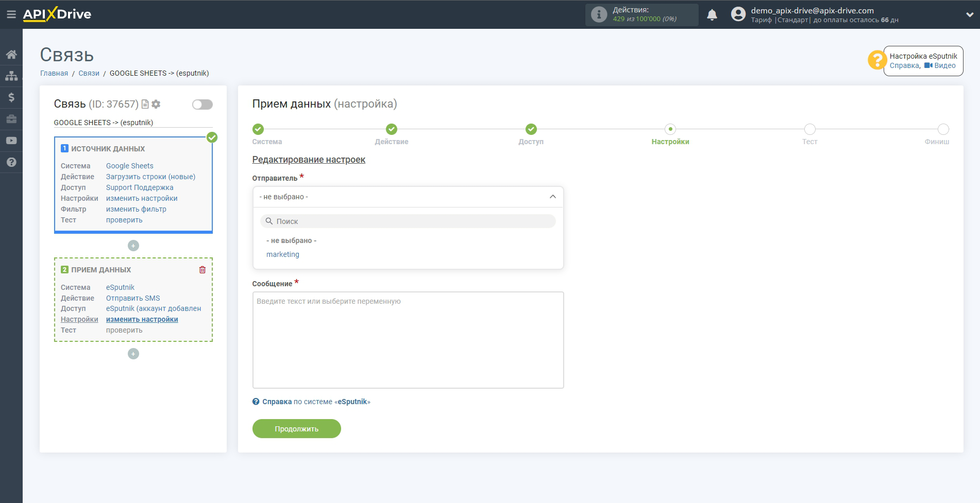Viewport: 980px width, 503px height.
Task: Delete the data receiver block
Action: pyautogui.click(x=202, y=270)
